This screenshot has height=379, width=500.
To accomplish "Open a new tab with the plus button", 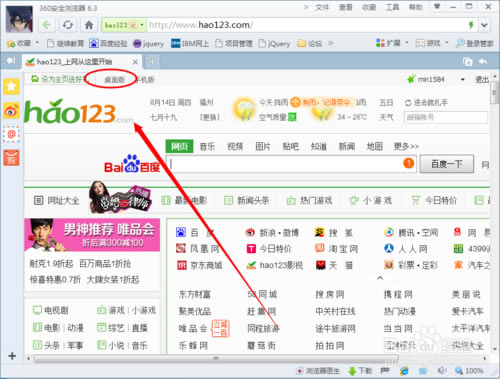I will pos(152,62).
